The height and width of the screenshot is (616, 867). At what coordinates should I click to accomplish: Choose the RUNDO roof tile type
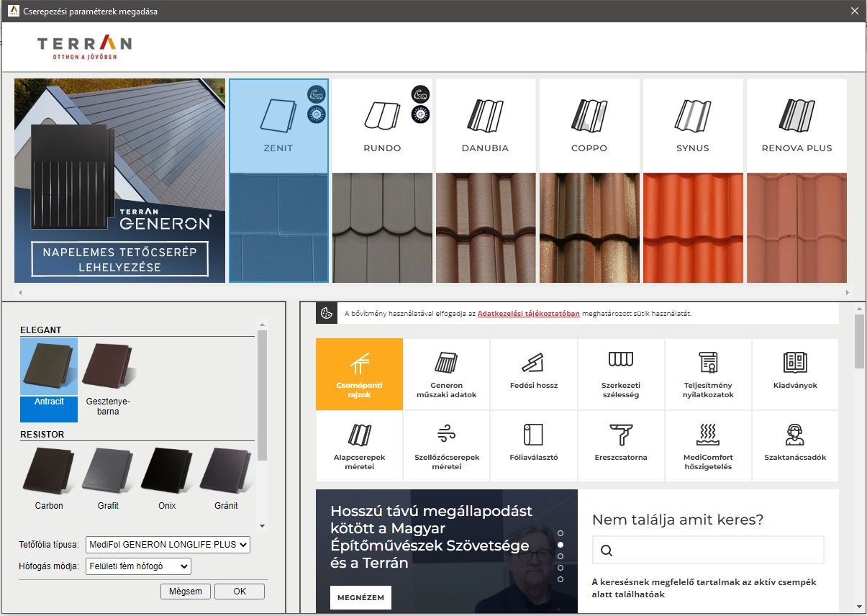click(x=382, y=180)
